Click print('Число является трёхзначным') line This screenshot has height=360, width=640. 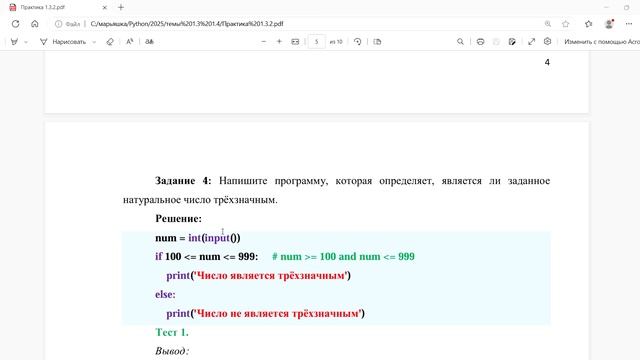tap(258, 276)
